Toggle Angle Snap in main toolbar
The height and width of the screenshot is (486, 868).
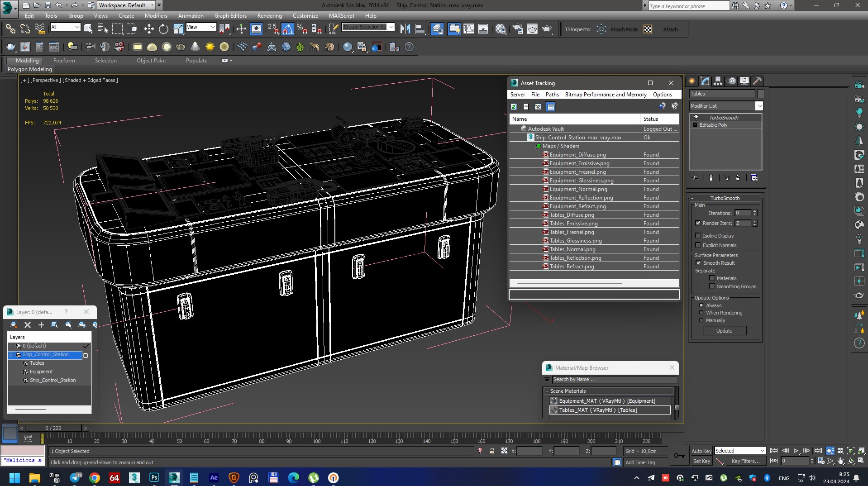point(287,29)
